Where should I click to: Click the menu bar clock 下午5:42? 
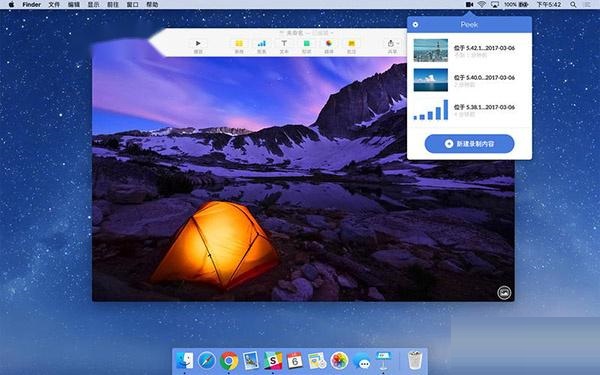click(x=548, y=5)
